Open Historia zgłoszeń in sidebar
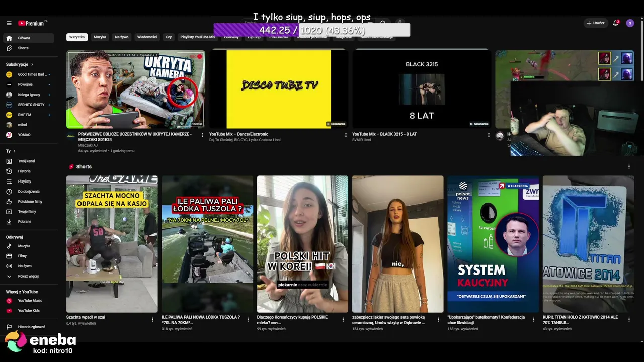The width and height of the screenshot is (644, 362). (29, 327)
